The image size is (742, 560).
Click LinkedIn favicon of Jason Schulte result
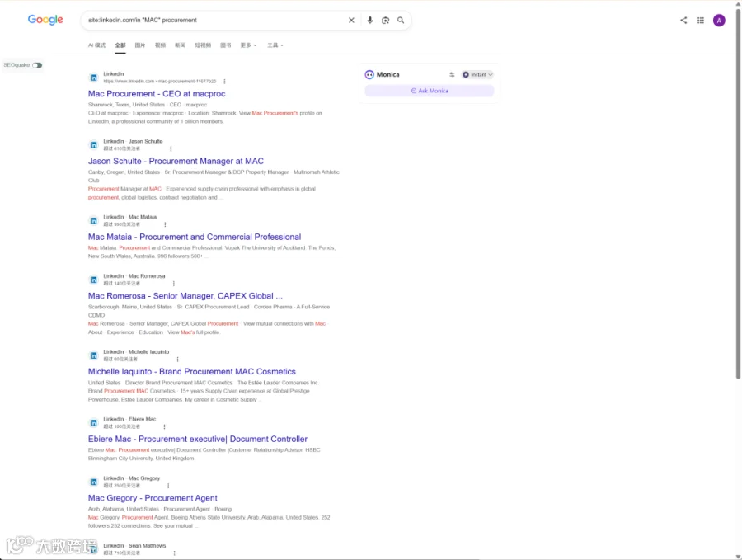point(94,145)
